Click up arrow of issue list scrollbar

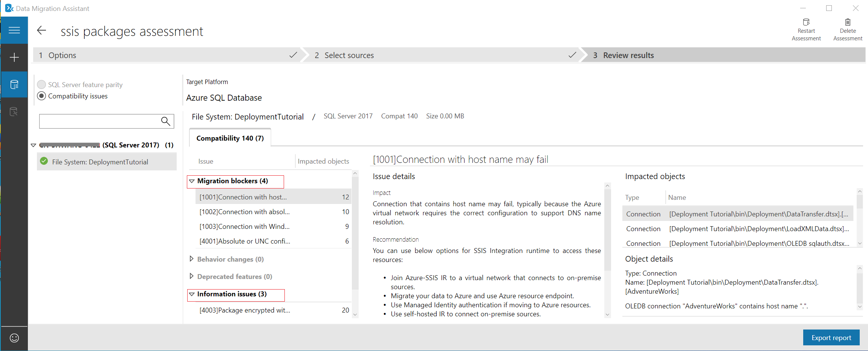(355, 173)
